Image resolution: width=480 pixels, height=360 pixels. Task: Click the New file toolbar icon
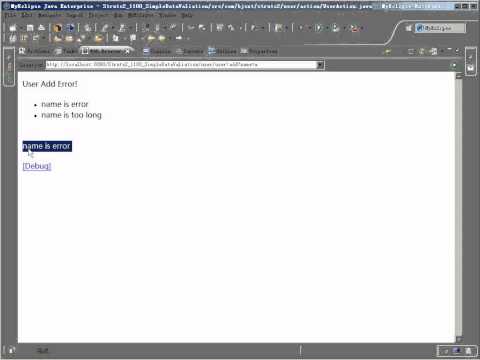click(13, 28)
